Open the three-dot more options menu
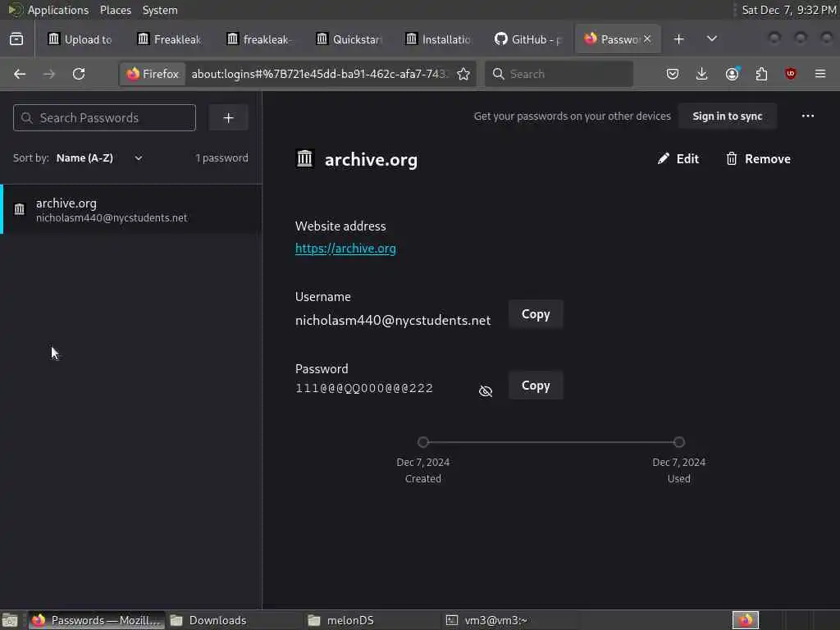The image size is (840, 630). [807, 116]
